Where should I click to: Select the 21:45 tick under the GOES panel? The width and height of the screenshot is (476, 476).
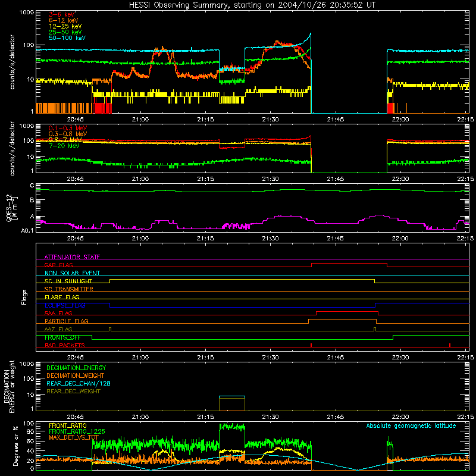pos(335,239)
